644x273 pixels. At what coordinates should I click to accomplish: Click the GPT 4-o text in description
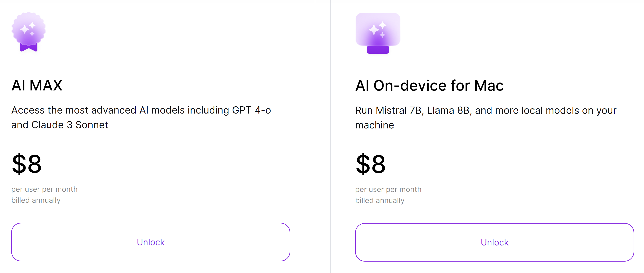(x=252, y=110)
